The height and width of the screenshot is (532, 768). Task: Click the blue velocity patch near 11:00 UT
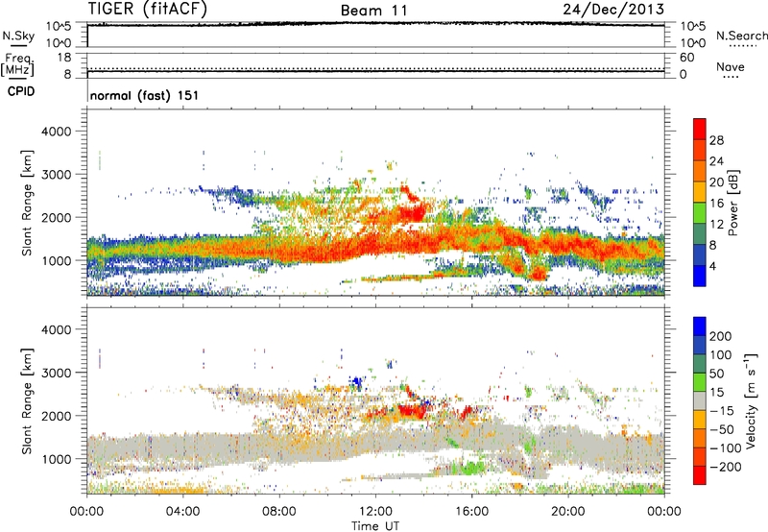357,381
